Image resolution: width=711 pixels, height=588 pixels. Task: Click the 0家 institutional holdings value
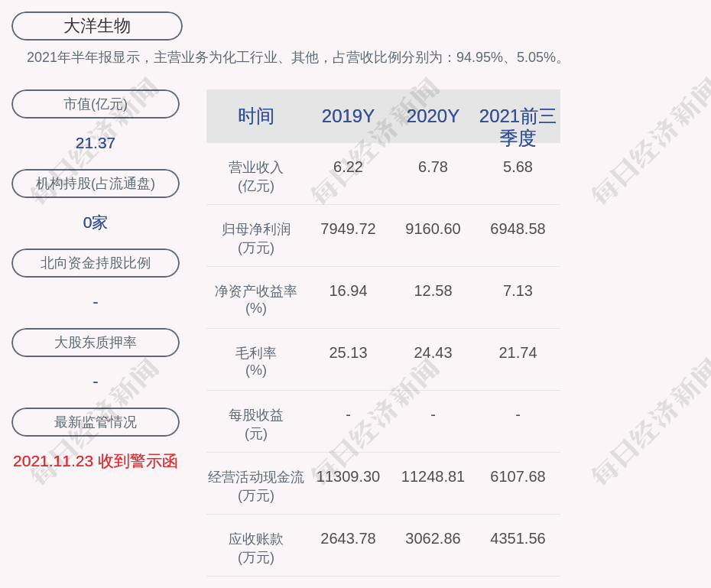[96, 223]
